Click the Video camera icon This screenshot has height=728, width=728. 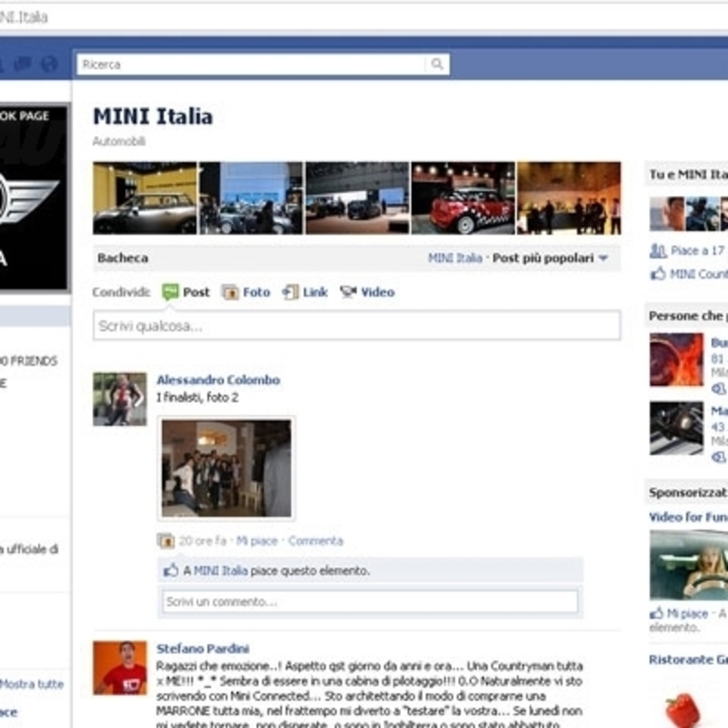[x=349, y=292]
